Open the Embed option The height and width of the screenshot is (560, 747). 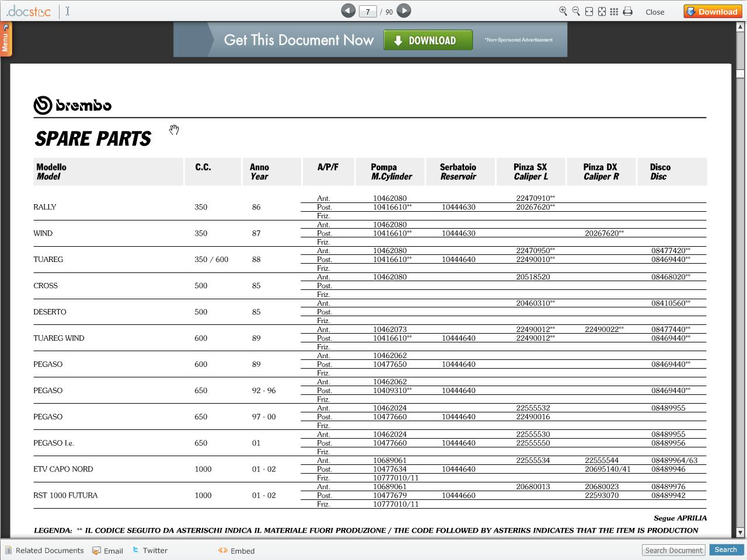point(236,551)
